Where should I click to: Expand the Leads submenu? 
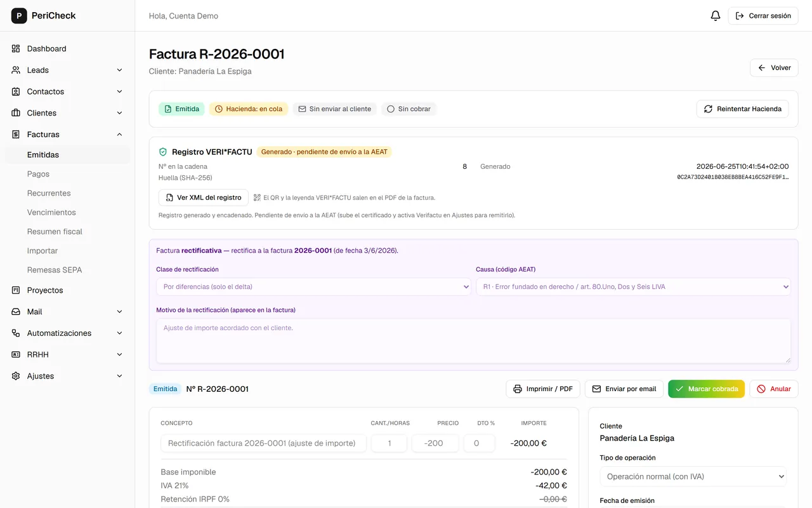(x=119, y=70)
